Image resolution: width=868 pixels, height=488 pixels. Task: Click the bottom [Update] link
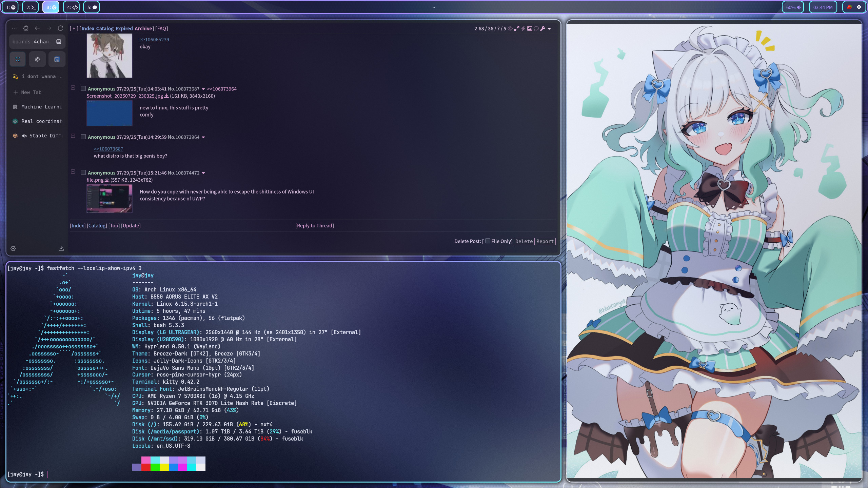coord(131,226)
